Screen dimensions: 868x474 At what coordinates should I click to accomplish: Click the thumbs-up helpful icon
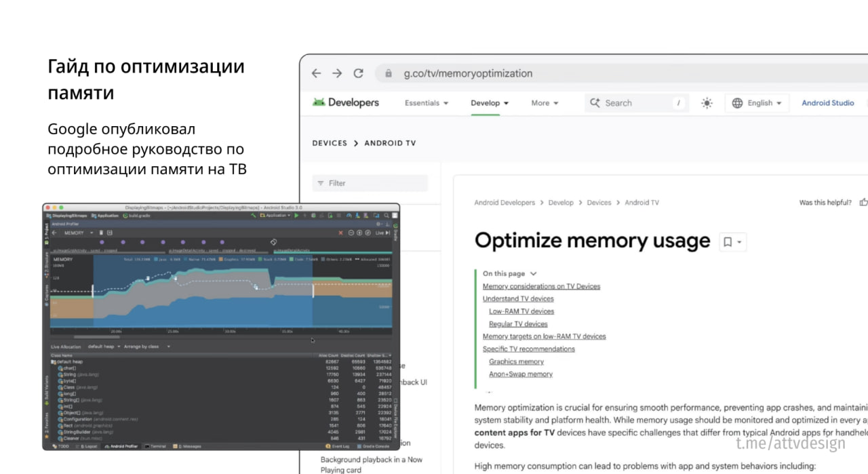coord(863,202)
